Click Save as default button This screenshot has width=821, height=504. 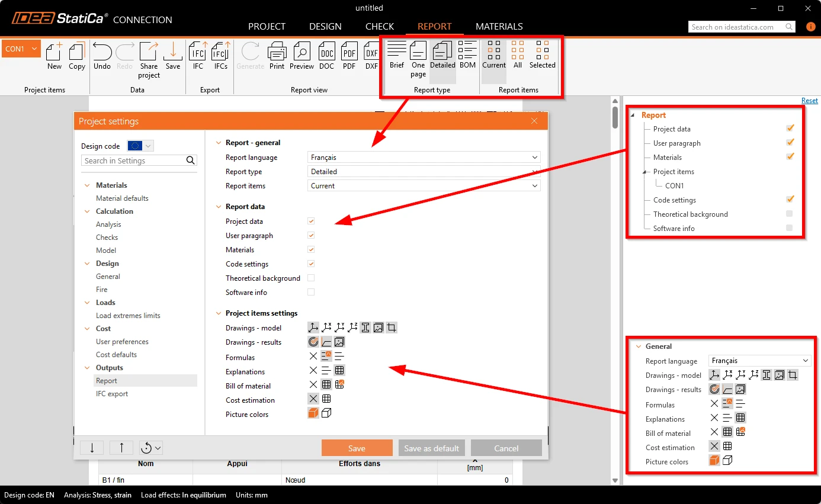pos(432,448)
